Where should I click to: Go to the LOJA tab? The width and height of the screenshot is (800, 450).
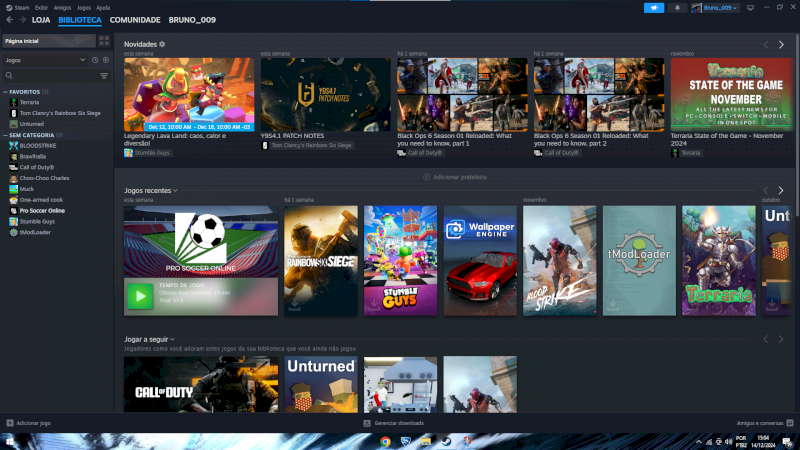coord(41,20)
